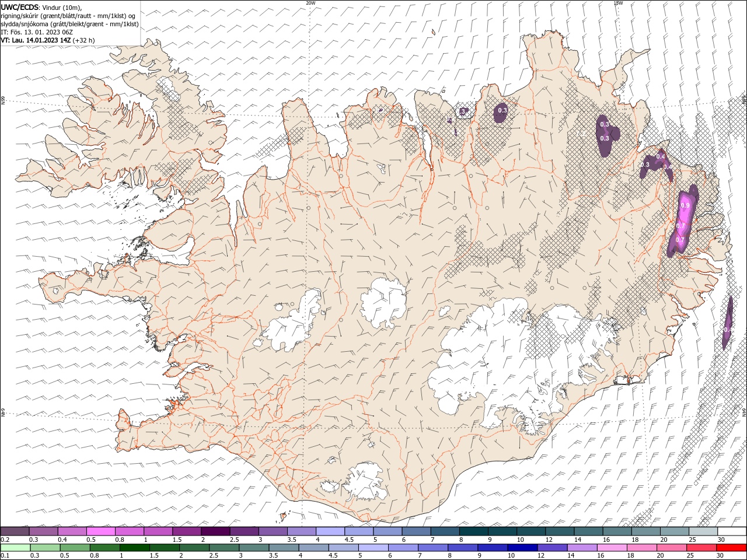
Task: Select the 'IT: Fös. 13. 01. 2023 06Z' line
Action: coord(37,32)
